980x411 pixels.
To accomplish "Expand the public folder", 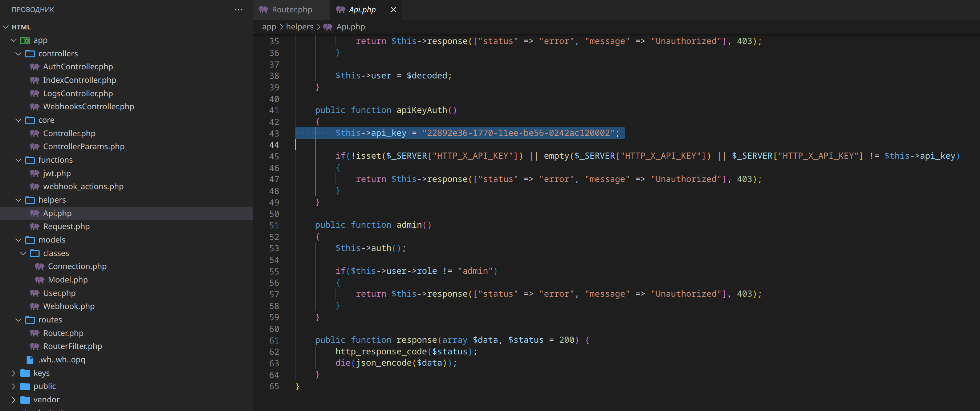I will [x=14, y=386].
